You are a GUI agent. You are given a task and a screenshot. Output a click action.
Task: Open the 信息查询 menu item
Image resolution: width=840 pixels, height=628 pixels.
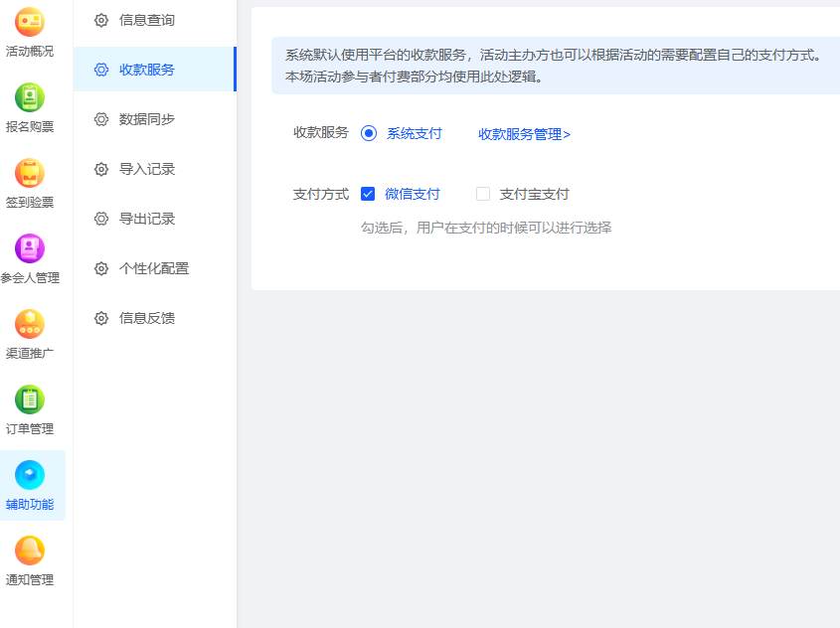(154, 20)
